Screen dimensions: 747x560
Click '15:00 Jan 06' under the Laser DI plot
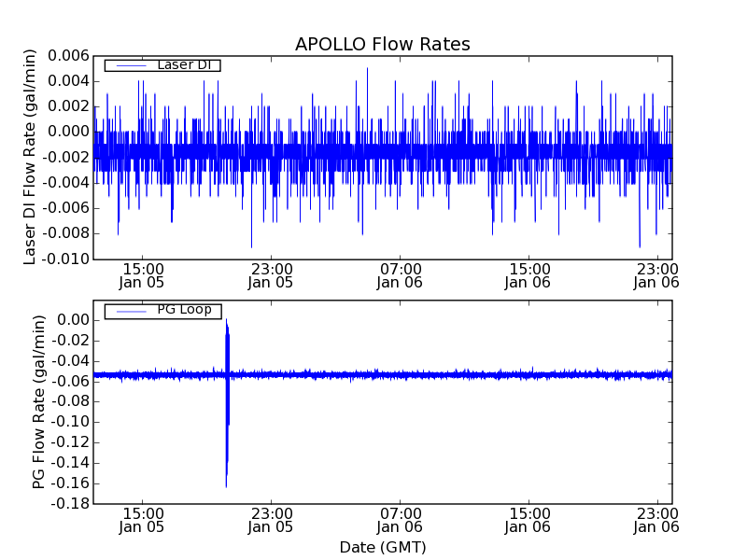point(528,275)
